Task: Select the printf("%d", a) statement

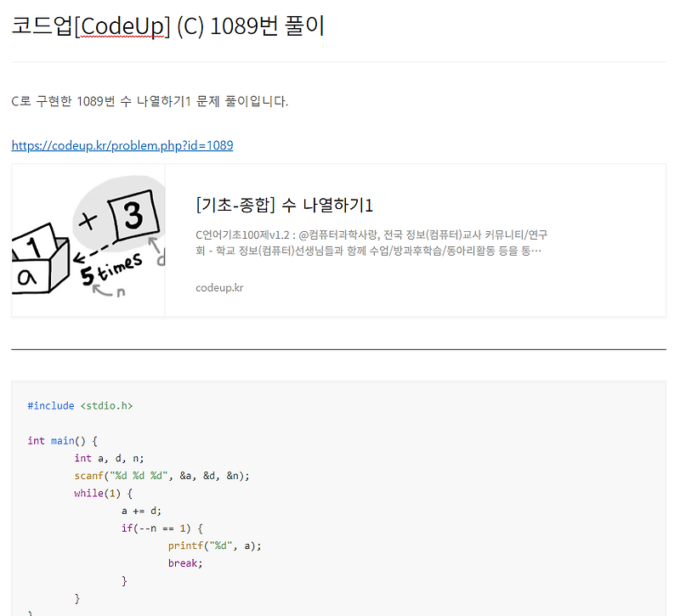Action: tap(214, 545)
